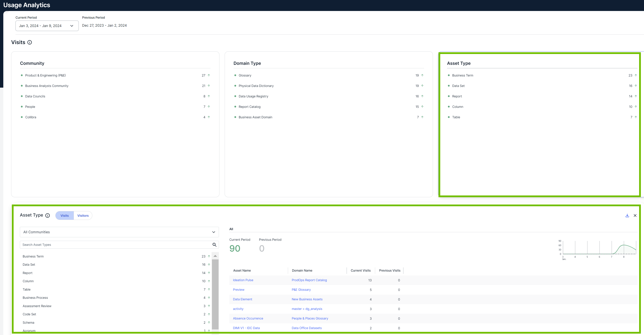Open the activity asset link
This screenshot has width=644, height=335.
coord(238,309)
